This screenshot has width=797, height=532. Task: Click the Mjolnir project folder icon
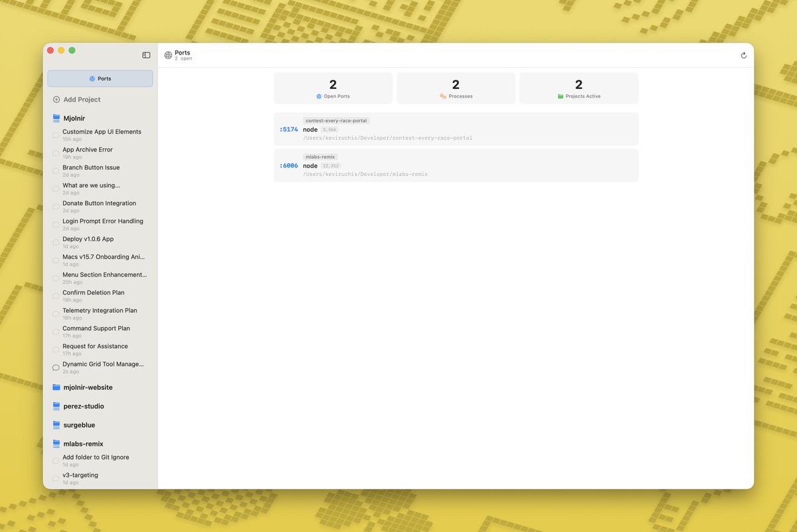point(56,118)
